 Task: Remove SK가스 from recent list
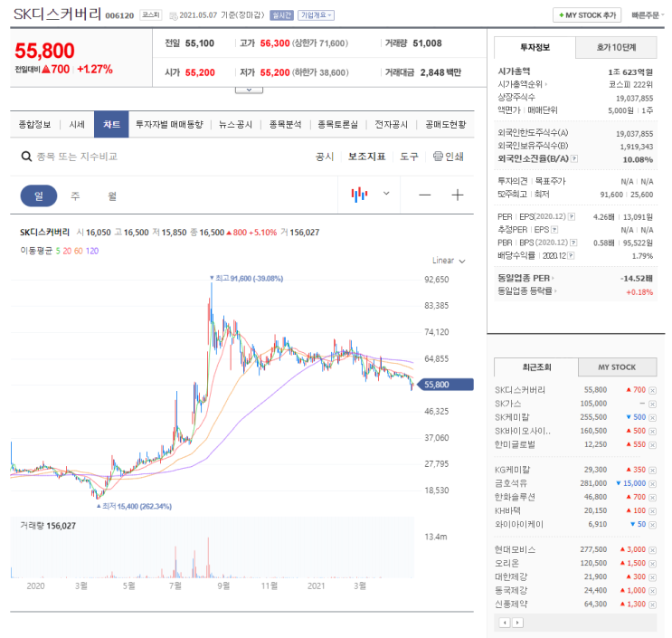coord(652,404)
